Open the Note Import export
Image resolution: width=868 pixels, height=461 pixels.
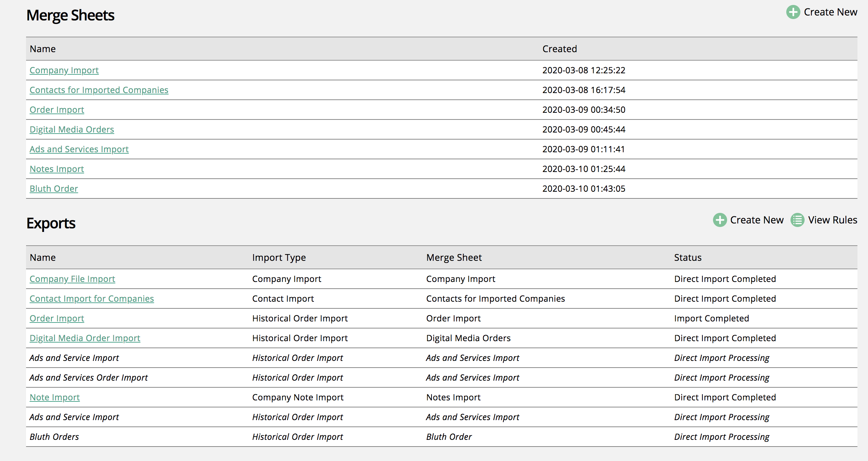(x=55, y=398)
